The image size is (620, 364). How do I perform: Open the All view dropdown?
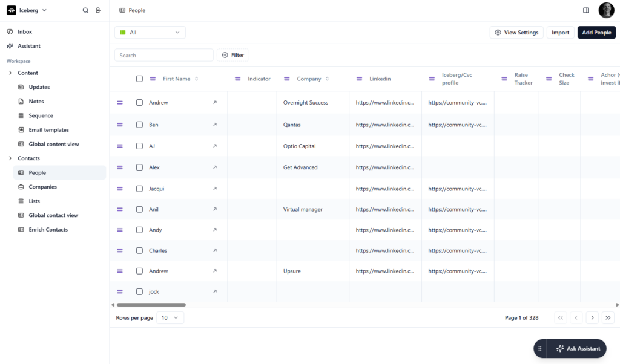tap(150, 33)
